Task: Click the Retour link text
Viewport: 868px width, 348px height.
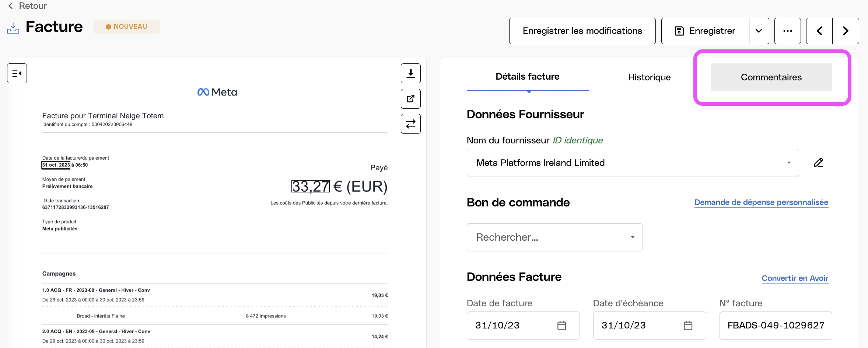Action: click(33, 6)
